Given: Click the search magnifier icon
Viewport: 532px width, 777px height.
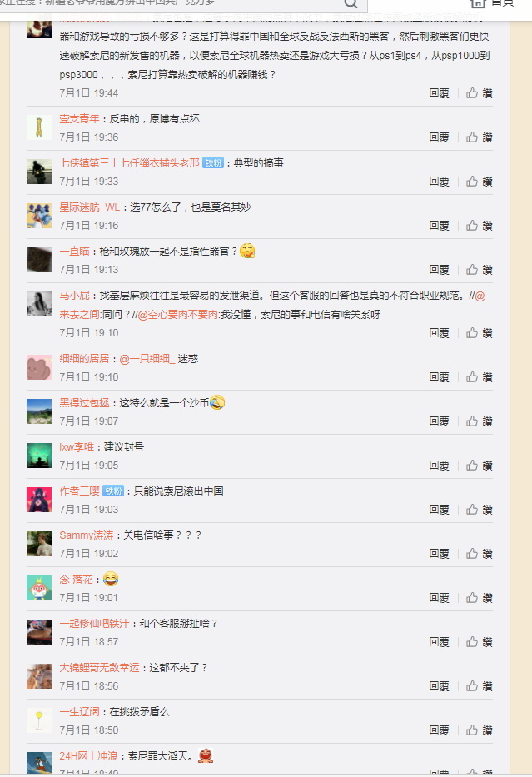Looking at the screenshot, I should [351, 3].
